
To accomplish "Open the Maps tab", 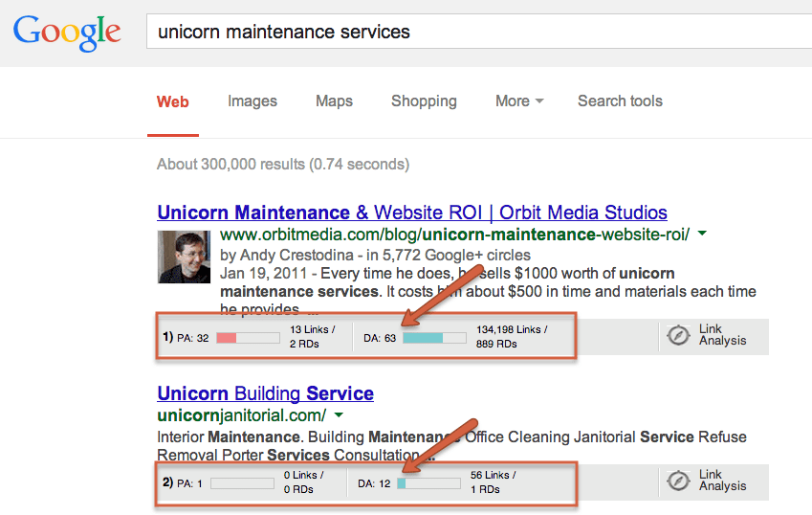I will click(334, 101).
